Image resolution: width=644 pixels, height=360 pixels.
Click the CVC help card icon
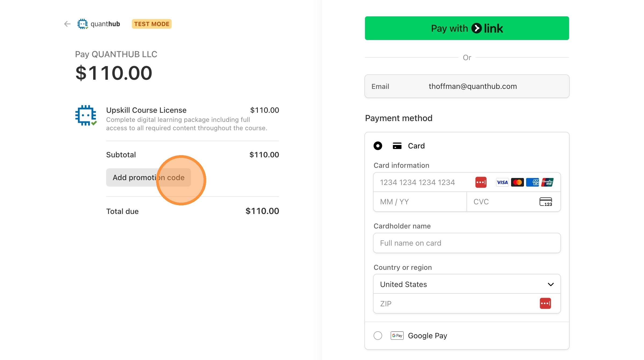pyautogui.click(x=546, y=202)
